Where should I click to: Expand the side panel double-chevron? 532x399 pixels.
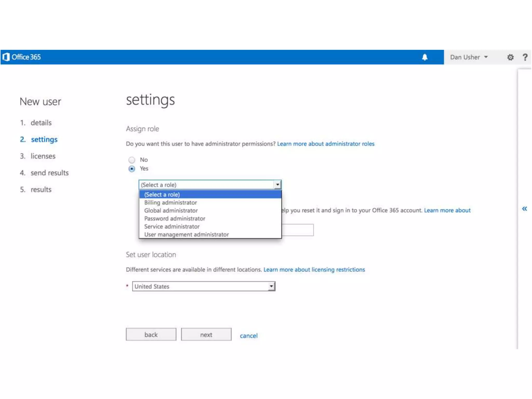[x=524, y=209]
